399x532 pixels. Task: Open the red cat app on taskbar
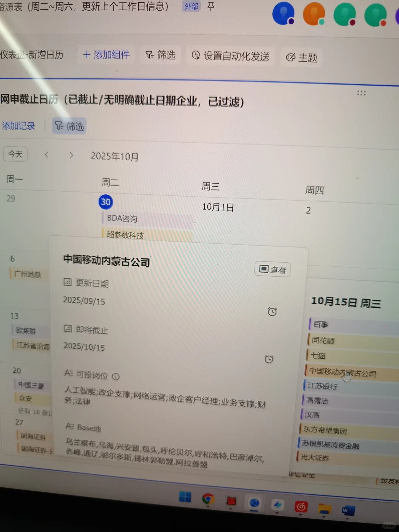[231, 501]
